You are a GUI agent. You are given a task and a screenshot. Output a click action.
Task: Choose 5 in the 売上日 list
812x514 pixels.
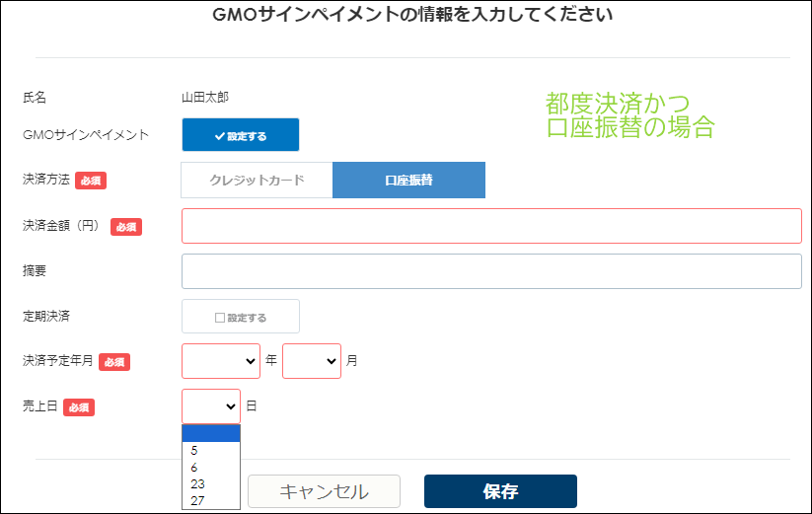(211, 450)
